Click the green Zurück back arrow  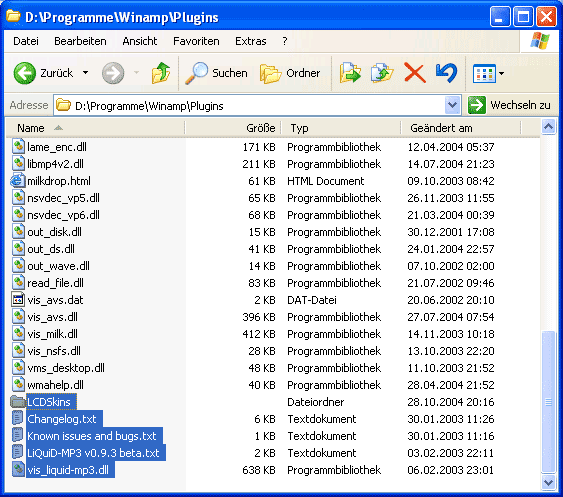click(x=24, y=73)
